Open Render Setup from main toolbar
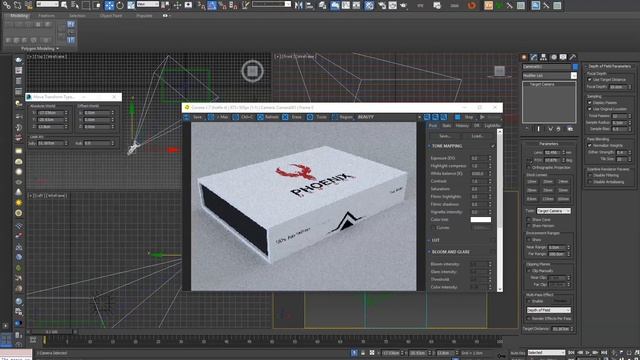This screenshot has width=640, height=360. click(382, 5)
